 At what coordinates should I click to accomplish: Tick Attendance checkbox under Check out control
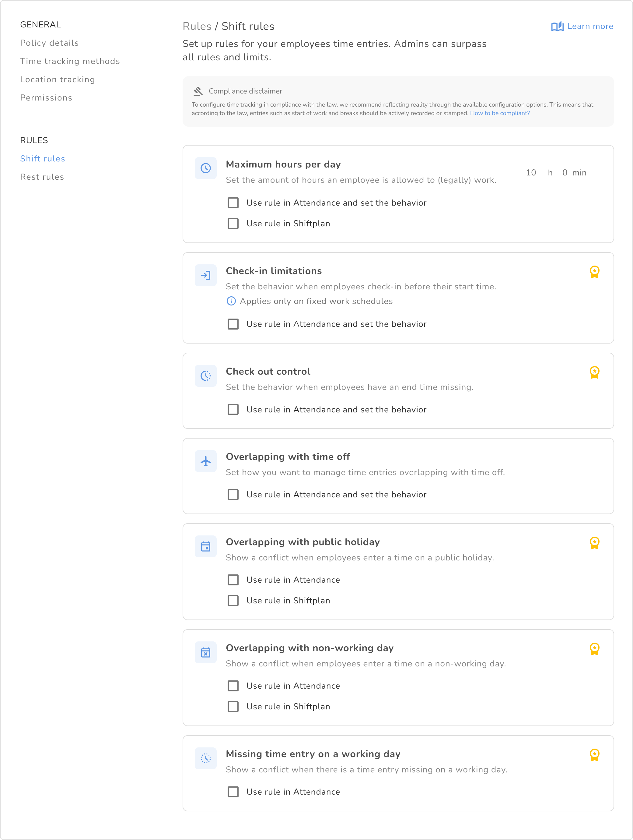[233, 409]
